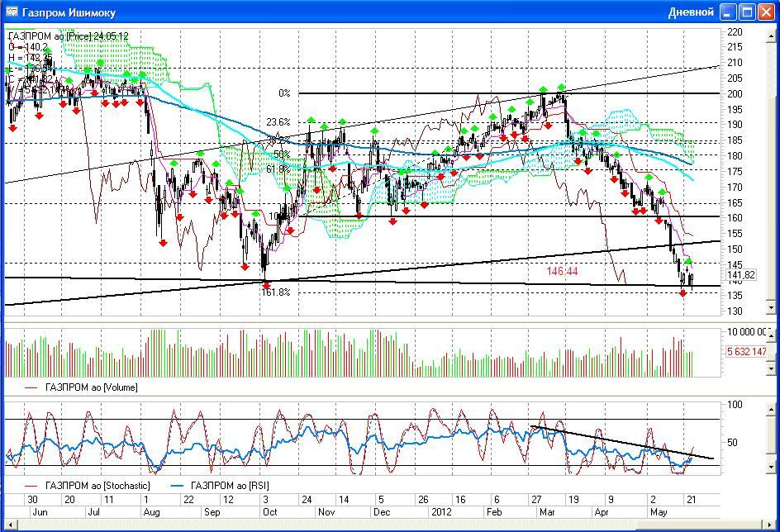Click the horizontal scrollbar left arrow
Image resolution: width=780 pixels, height=532 pixels.
tap(9, 525)
